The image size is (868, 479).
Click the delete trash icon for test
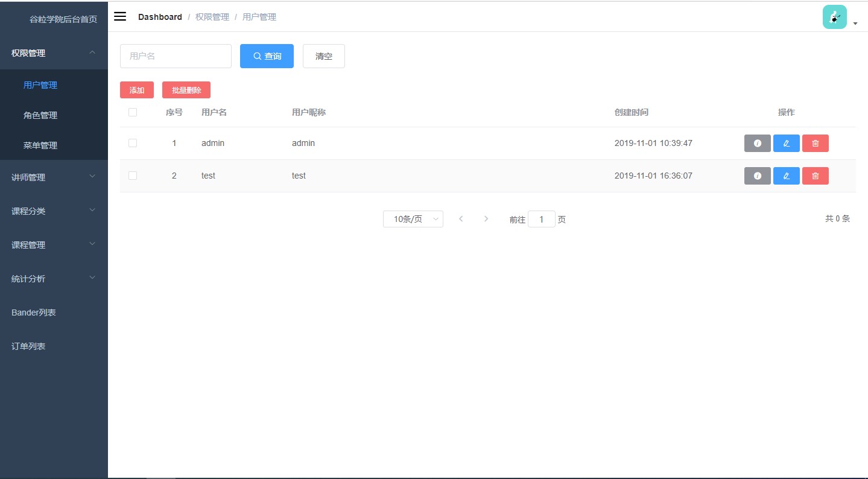pos(815,176)
